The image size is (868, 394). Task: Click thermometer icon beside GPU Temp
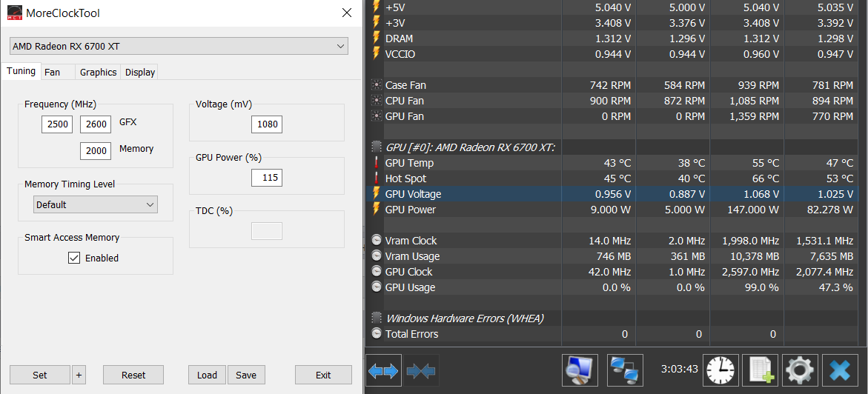click(377, 163)
